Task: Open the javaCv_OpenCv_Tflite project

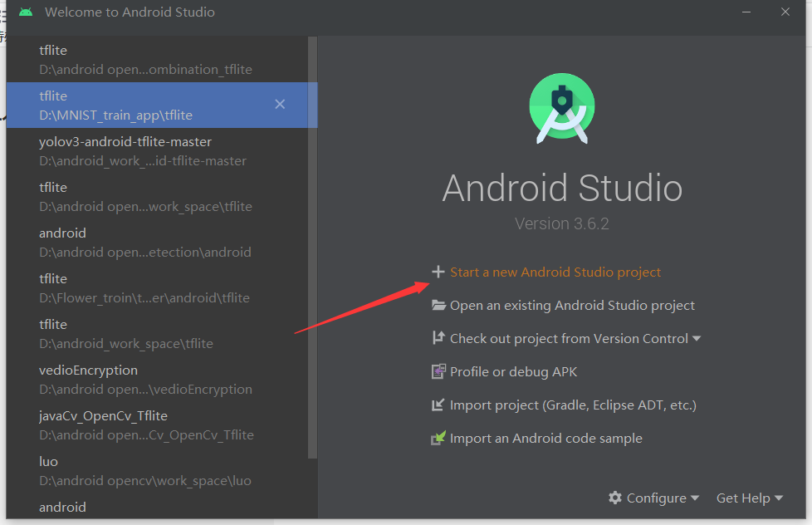Action: (x=157, y=425)
